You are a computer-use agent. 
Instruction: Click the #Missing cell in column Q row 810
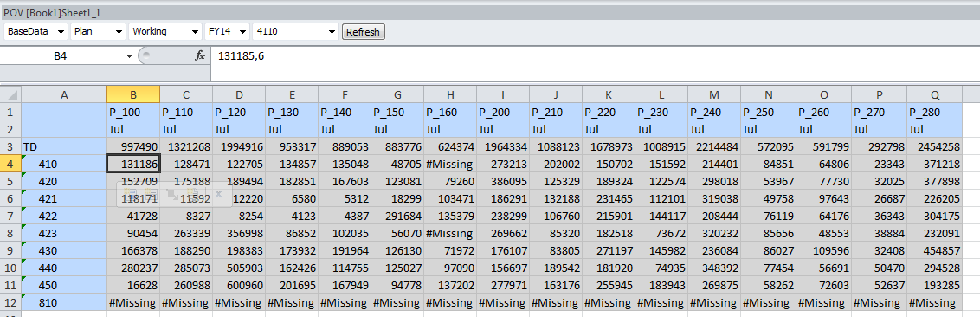click(934, 302)
